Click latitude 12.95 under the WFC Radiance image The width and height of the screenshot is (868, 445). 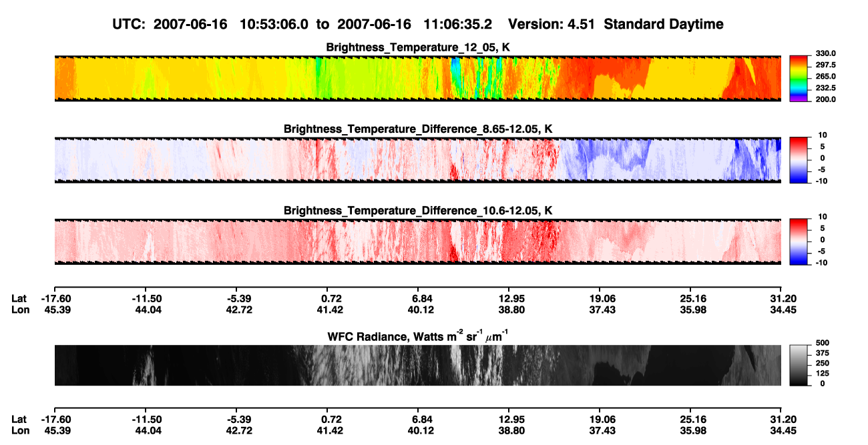509,419
